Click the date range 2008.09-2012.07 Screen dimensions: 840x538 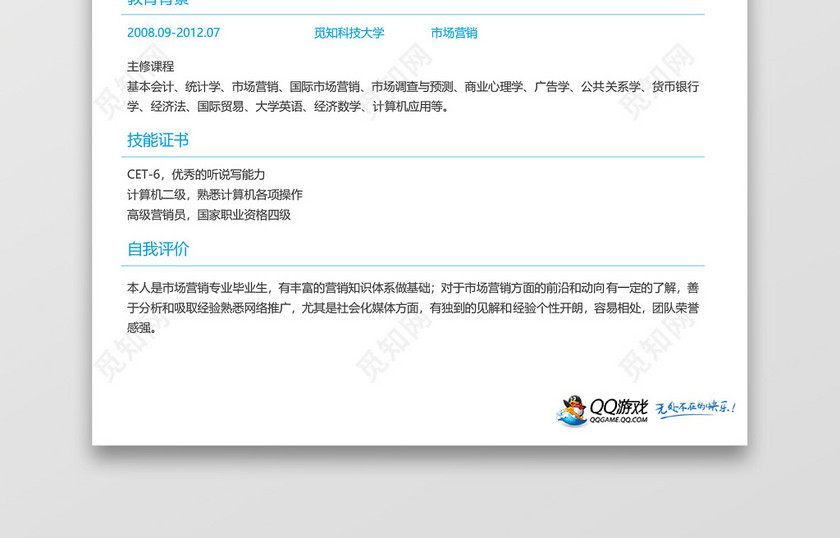click(x=173, y=33)
